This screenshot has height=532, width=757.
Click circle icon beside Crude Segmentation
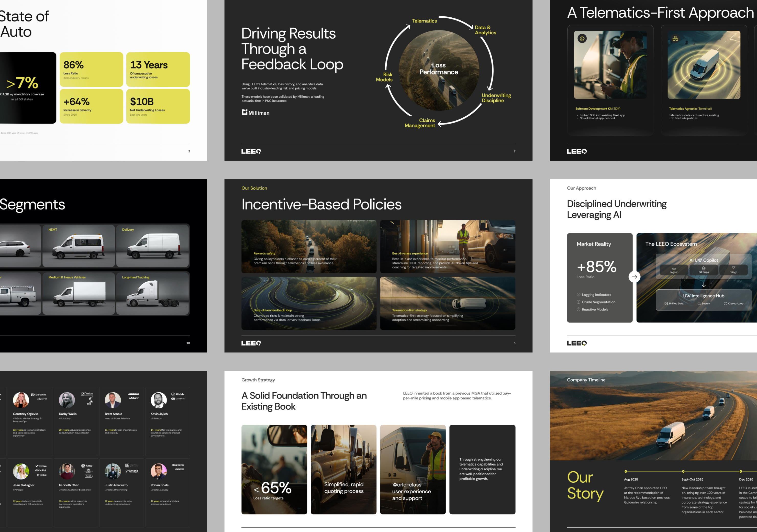(x=578, y=302)
